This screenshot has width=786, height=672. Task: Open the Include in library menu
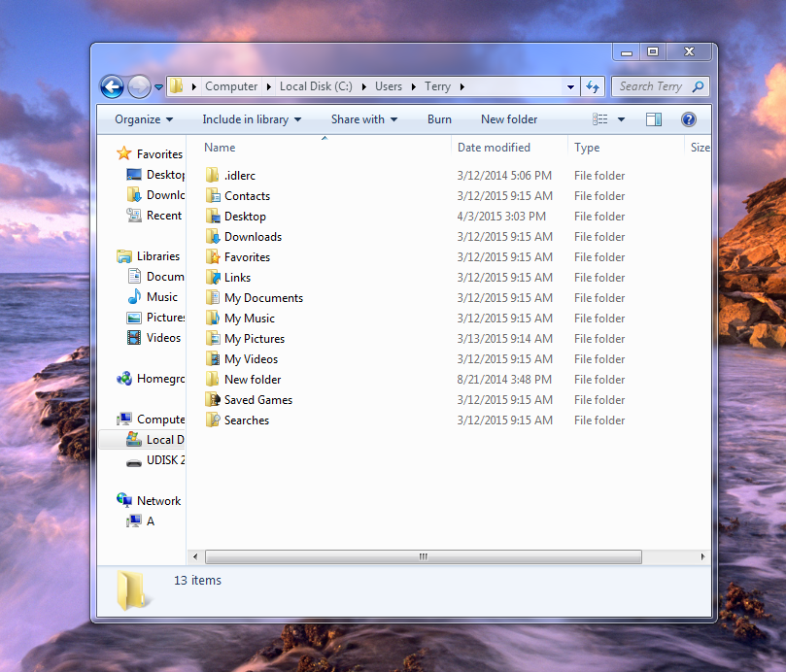click(252, 119)
